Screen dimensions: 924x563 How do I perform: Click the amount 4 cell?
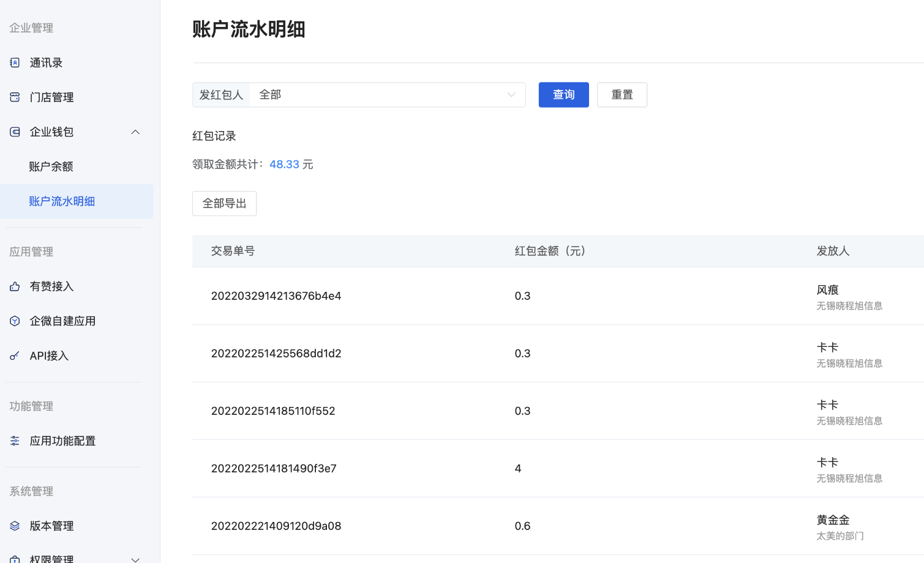[518, 469]
